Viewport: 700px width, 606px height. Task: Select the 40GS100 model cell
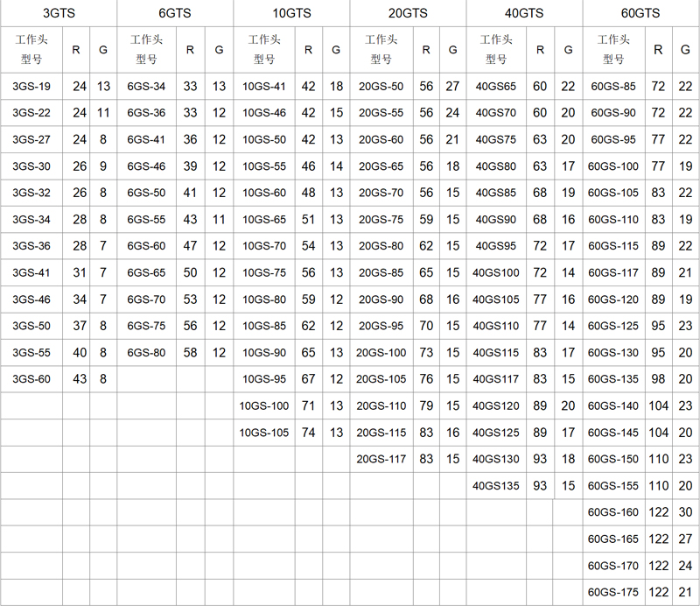tap(495, 272)
